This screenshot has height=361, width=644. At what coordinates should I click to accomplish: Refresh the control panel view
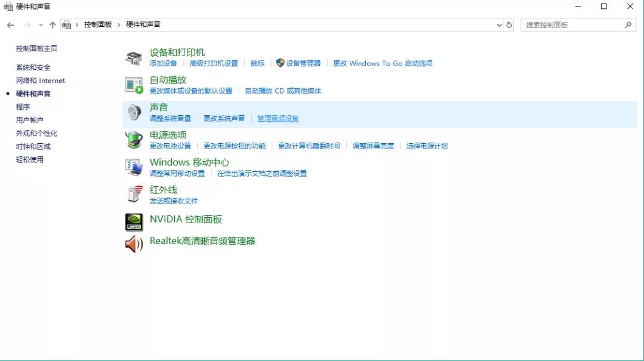[509, 25]
